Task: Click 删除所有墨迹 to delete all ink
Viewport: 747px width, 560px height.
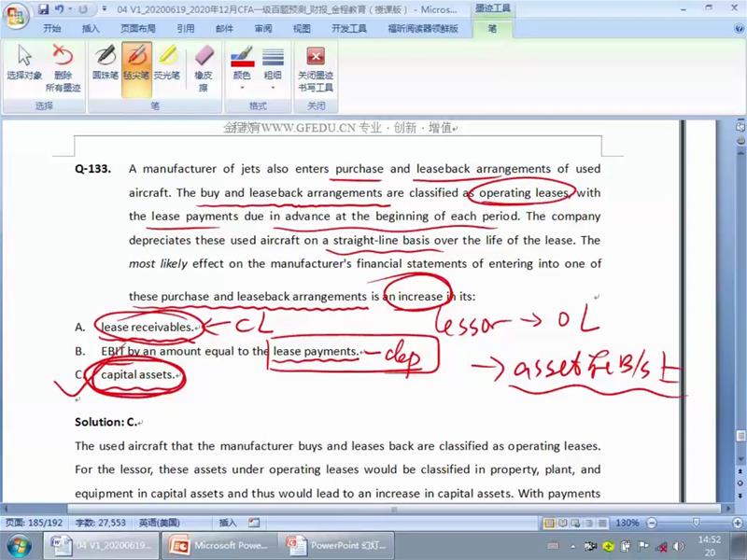Action: (x=63, y=67)
